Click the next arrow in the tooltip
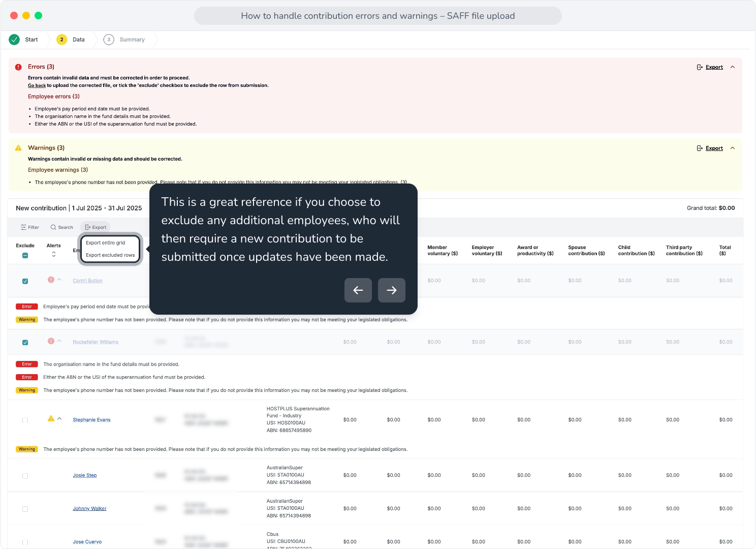Screen dimensions: 756x549 pyautogui.click(x=392, y=290)
